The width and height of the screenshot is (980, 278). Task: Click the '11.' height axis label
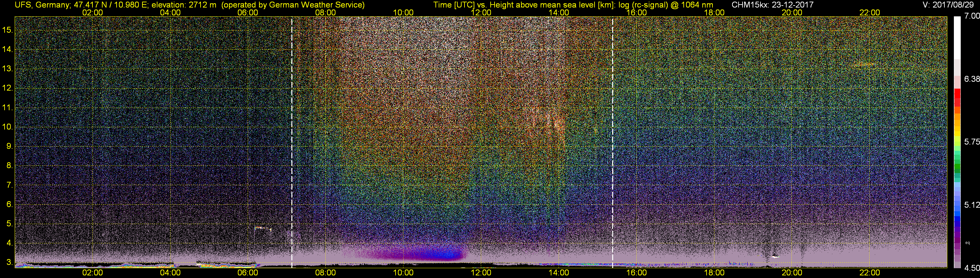pyautogui.click(x=7, y=107)
